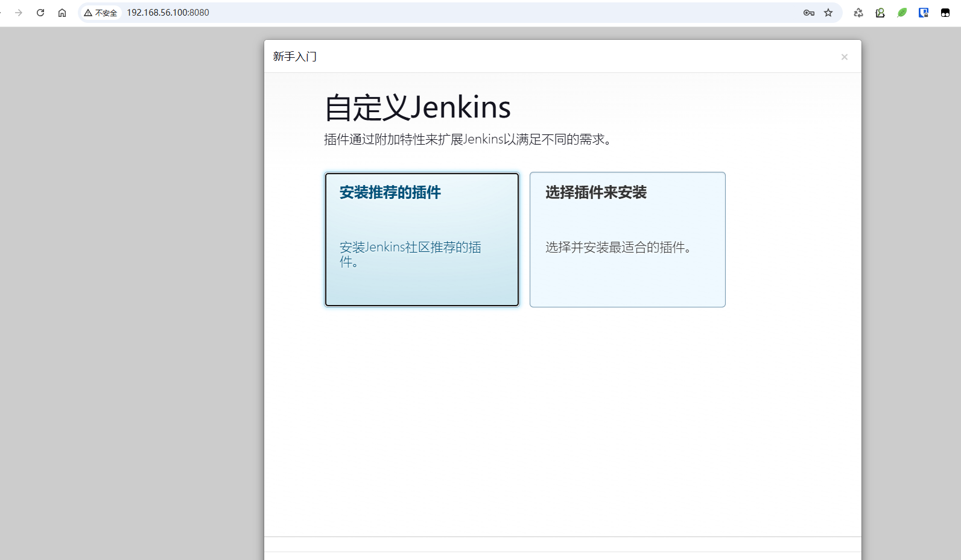Open the extensions puzzle-style icon
This screenshot has height=560, width=961.
[x=858, y=13]
